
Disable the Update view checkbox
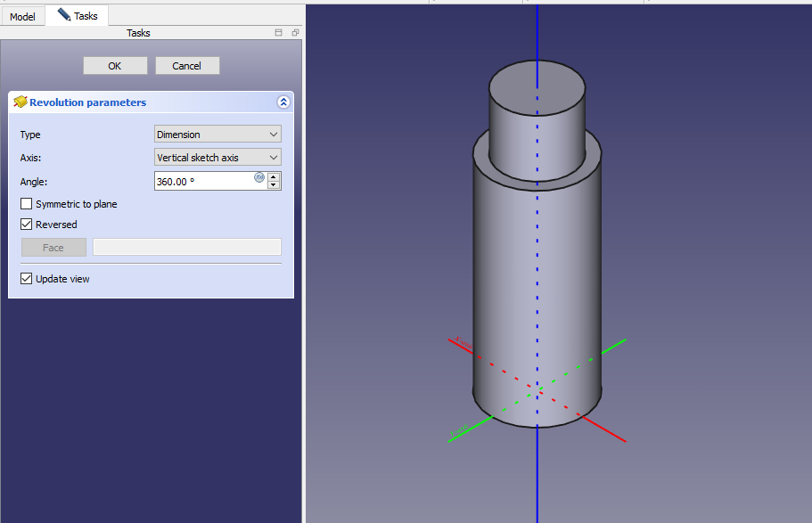pyautogui.click(x=27, y=279)
